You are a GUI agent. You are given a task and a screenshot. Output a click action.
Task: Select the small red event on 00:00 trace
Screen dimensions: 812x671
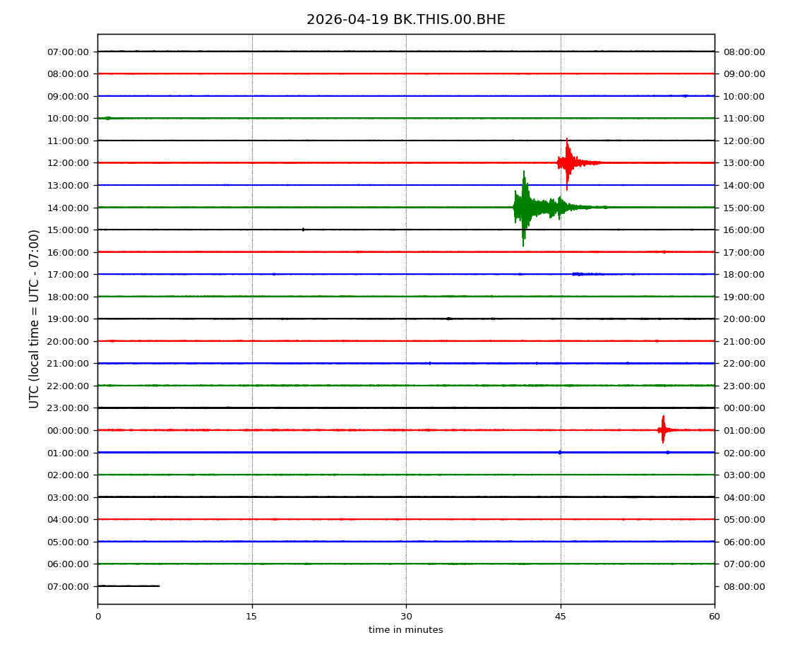pyautogui.click(x=663, y=429)
